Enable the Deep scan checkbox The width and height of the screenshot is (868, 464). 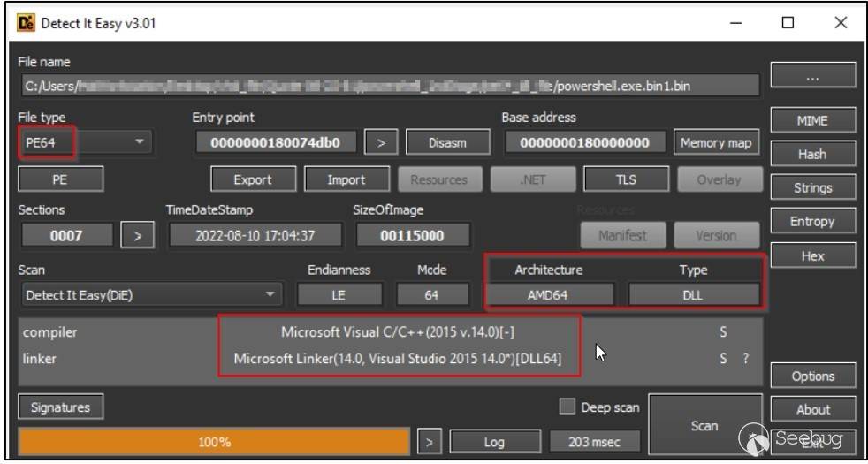coord(567,407)
